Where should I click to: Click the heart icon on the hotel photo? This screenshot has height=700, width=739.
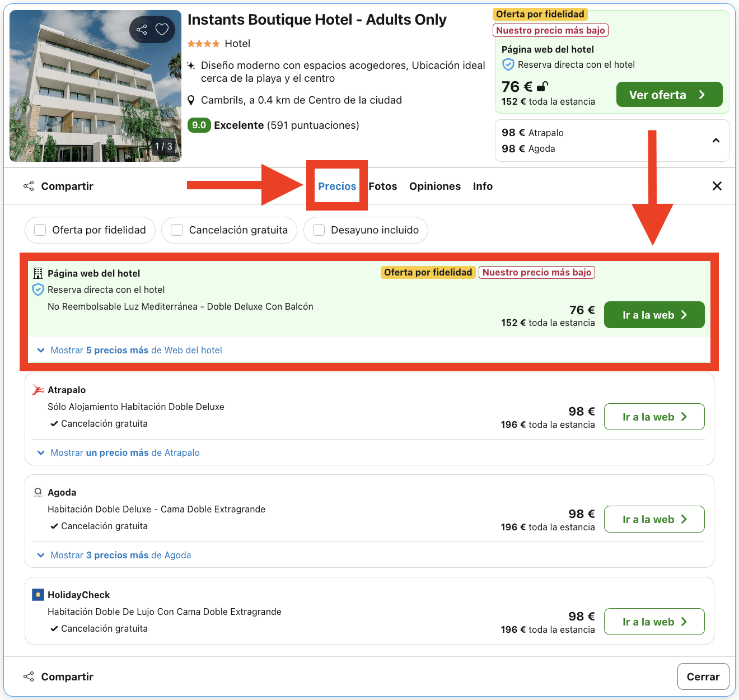pyautogui.click(x=162, y=29)
